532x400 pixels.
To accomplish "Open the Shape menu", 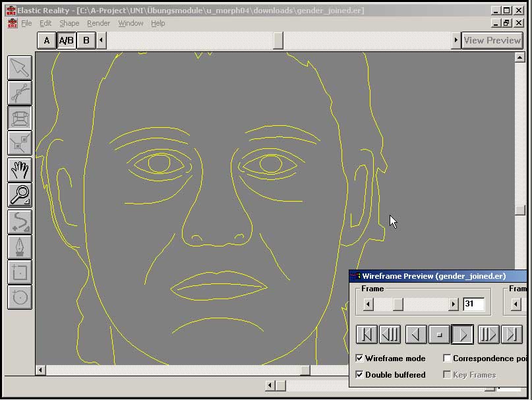I will (69, 23).
